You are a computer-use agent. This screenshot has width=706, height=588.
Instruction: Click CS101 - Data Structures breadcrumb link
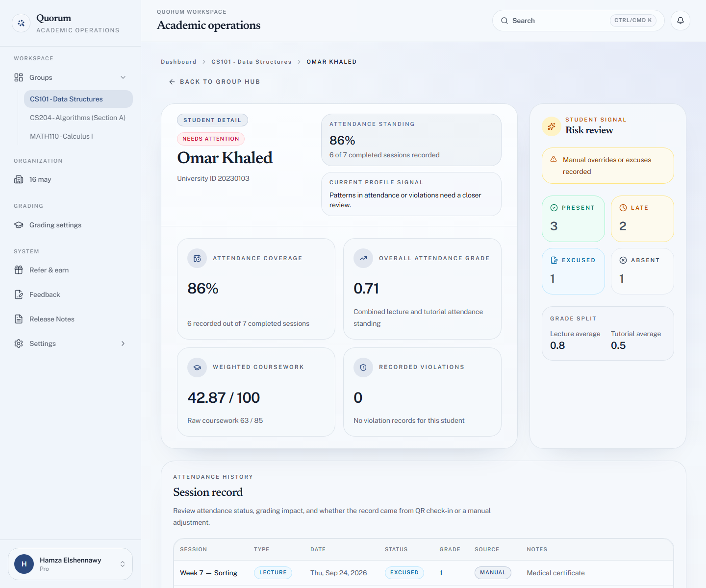click(x=252, y=62)
